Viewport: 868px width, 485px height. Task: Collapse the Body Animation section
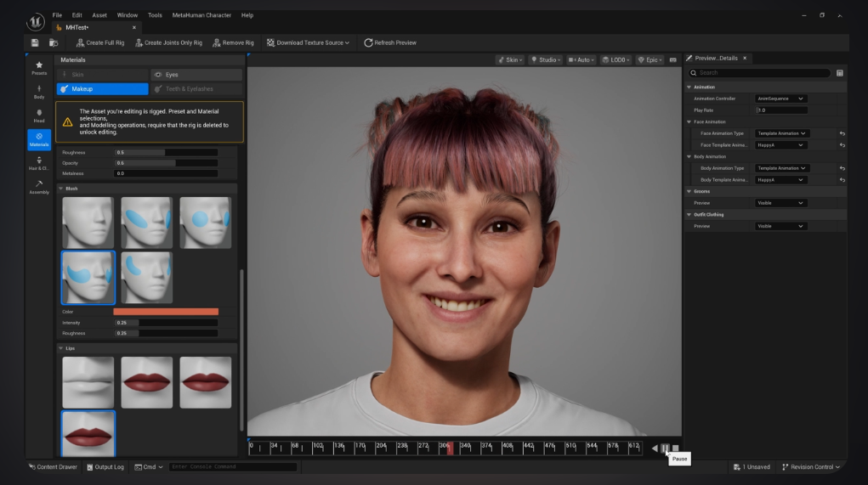(x=689, y=156)
